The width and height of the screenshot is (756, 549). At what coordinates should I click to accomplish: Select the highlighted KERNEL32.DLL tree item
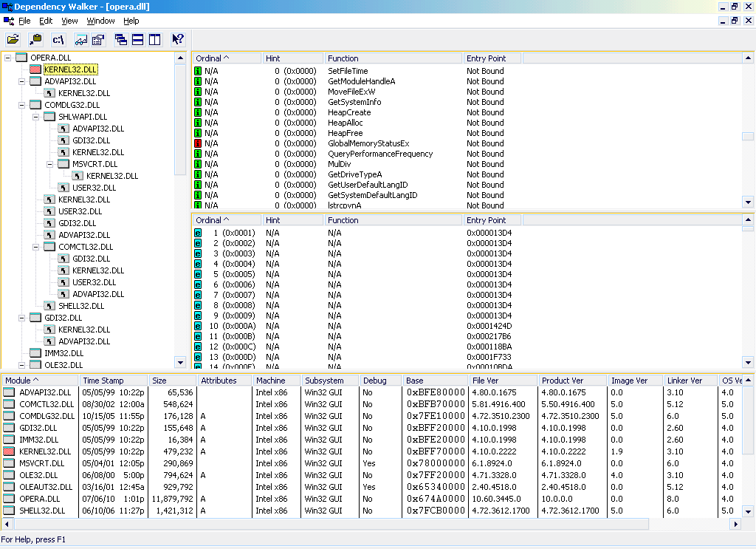(x=70, y=69)
